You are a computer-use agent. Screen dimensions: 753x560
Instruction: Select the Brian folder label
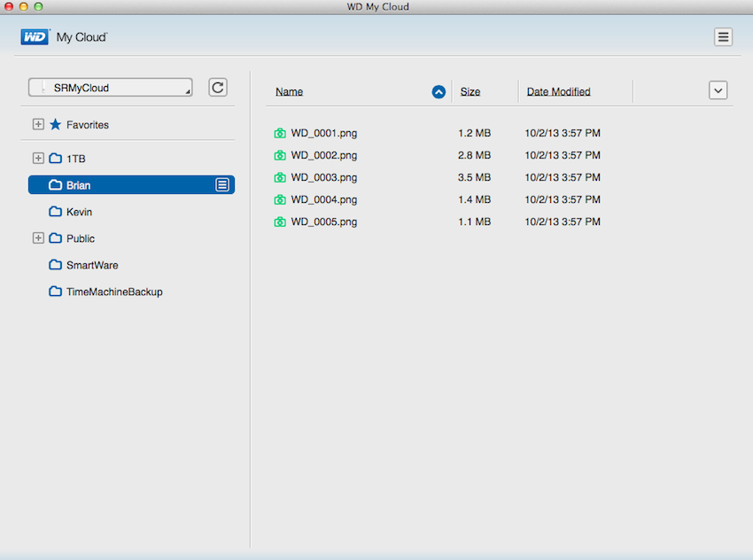click(78, 185)
